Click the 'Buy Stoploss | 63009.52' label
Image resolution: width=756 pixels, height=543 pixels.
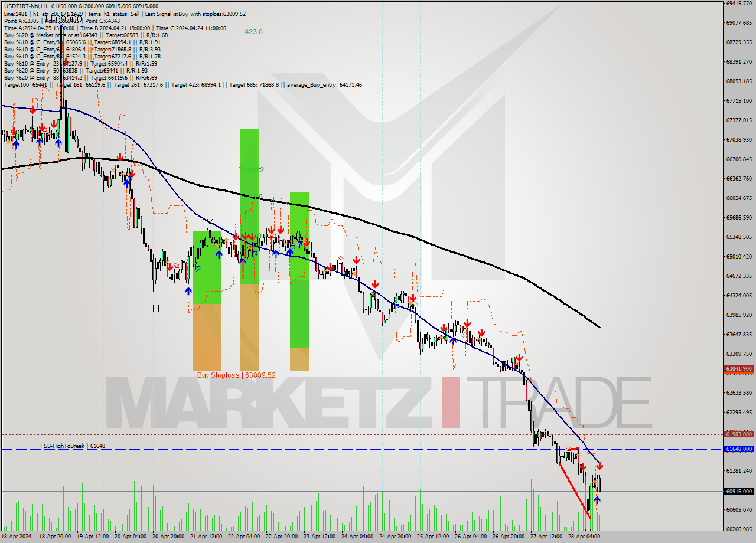click(236, 375)
